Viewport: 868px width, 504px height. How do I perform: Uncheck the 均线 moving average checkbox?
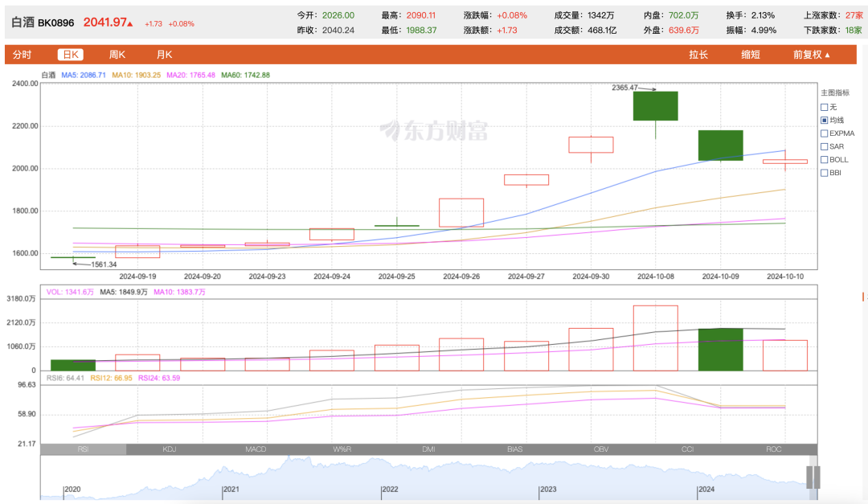[x=824, y=120]
